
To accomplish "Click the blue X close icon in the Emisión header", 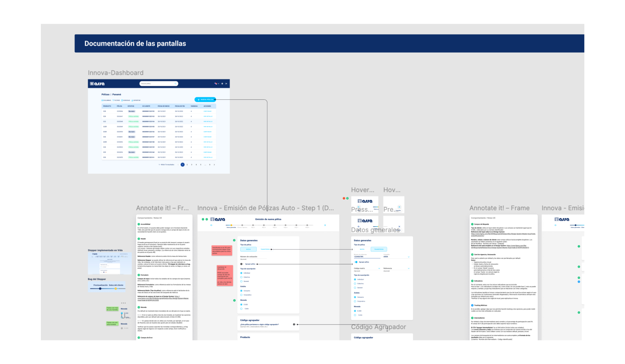I will click(325, 225).
